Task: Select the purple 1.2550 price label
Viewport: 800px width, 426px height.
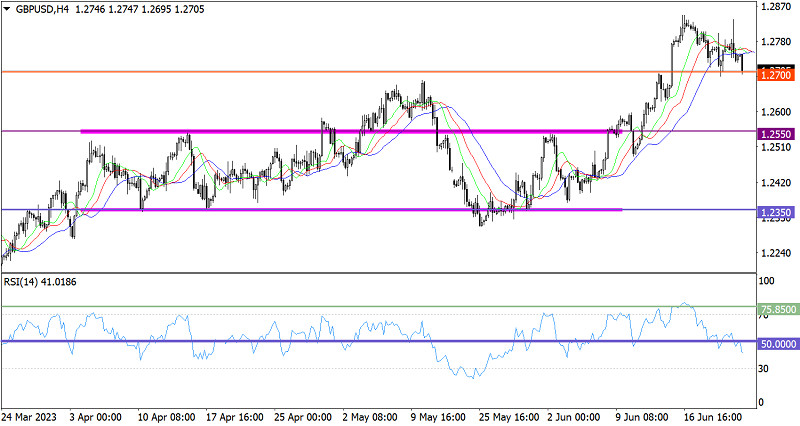Action: click(x=777, y=133)
